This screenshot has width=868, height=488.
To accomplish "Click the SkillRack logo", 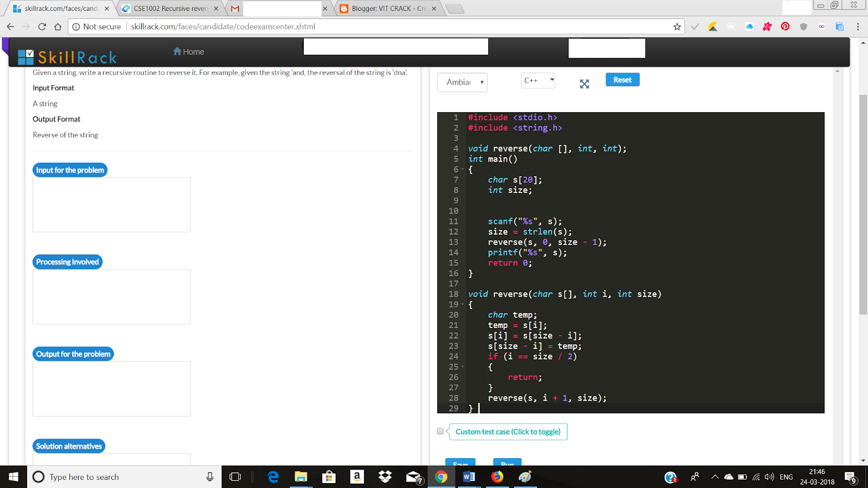I will 68,56.
